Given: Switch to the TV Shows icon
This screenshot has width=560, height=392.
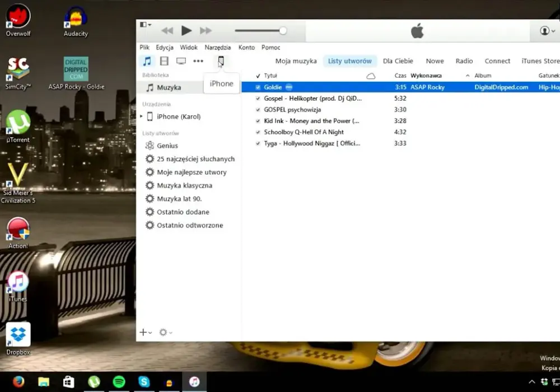Looking at the screenshot, I should tap(181, 61).
